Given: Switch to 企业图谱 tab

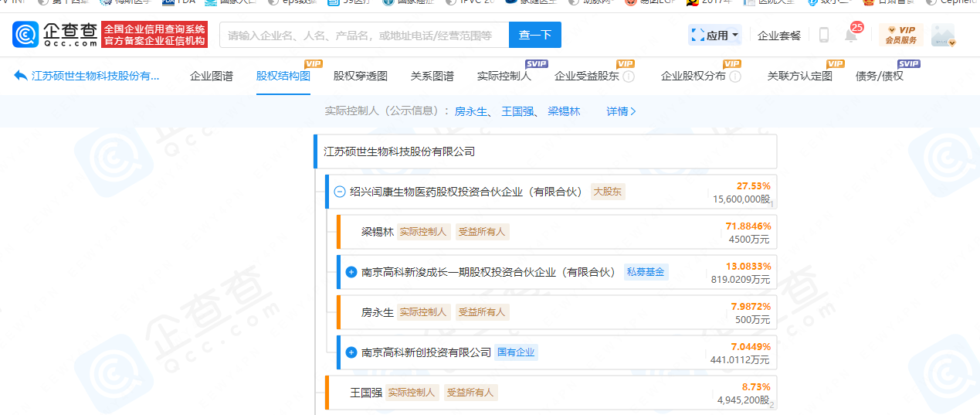Looking at the screenshot, I should (212, 76).
